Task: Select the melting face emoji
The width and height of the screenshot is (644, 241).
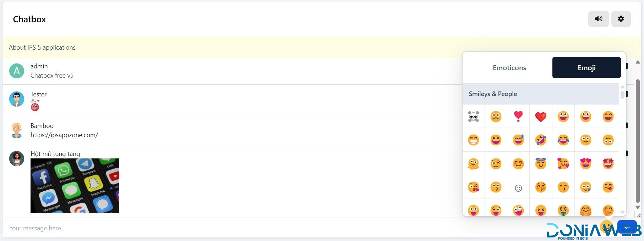Action: coord(473,163)
